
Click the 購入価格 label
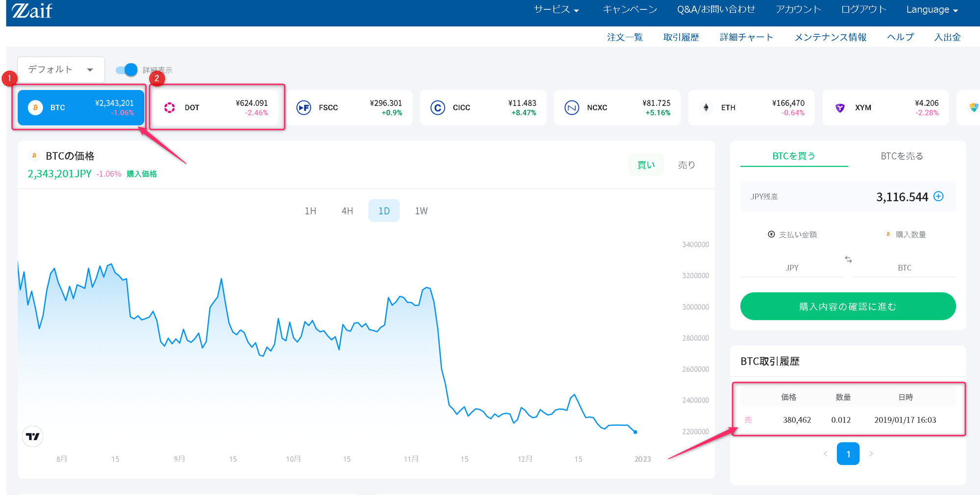pos(142,174)
